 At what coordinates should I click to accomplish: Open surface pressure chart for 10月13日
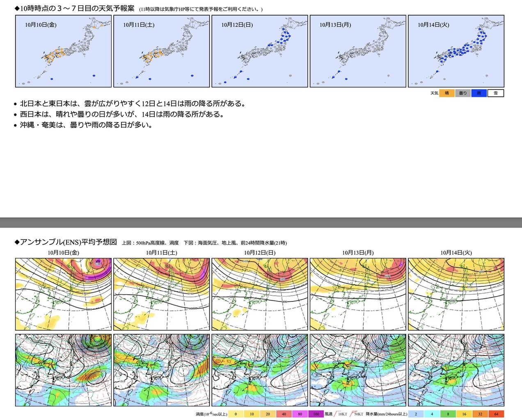click(358, 370)
